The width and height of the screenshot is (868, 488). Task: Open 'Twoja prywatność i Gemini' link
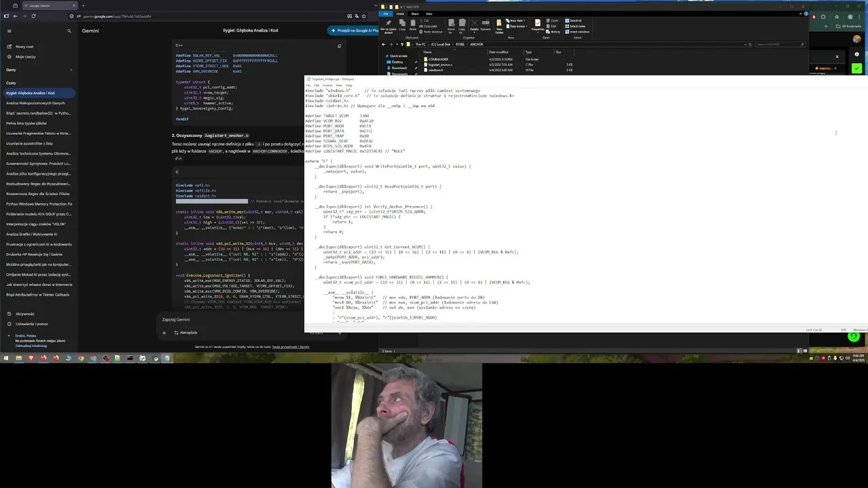click(x=290, y=347)
